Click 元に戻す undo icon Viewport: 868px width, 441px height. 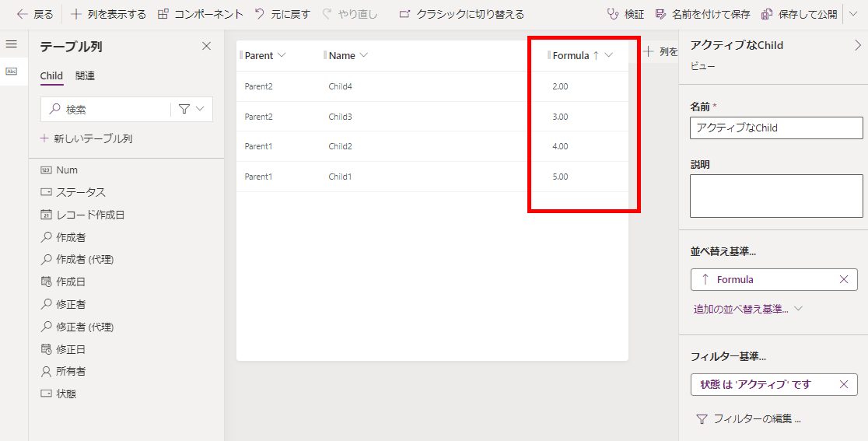(260, 14)
